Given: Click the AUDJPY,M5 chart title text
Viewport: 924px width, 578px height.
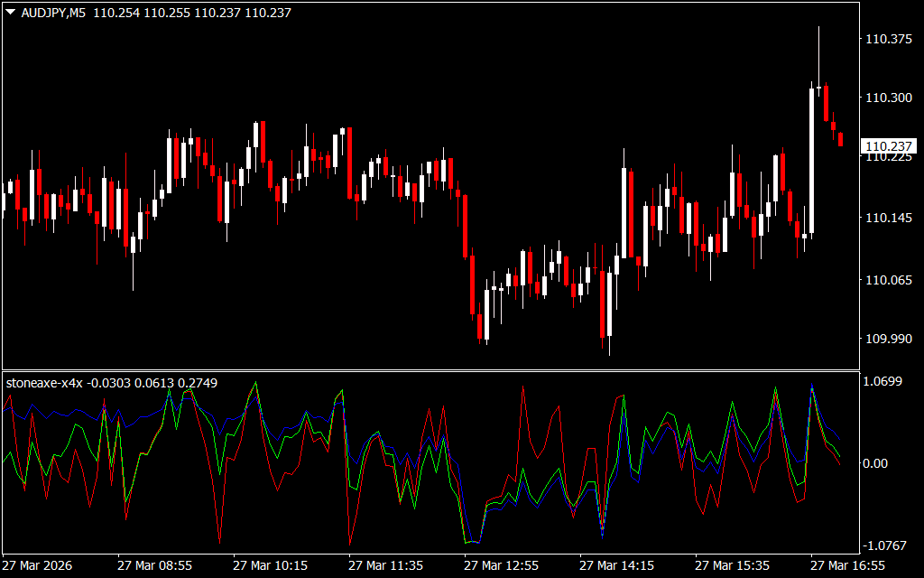Looking at the screenshot, I should (51, 14).
